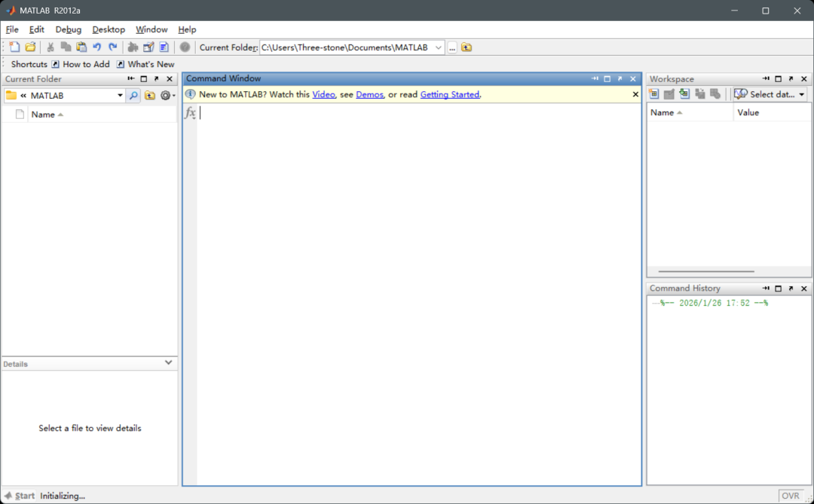Undock the Command Window panel
This screenshot has height=504, width=814.
pyautogui.click(x=620, y=79)
